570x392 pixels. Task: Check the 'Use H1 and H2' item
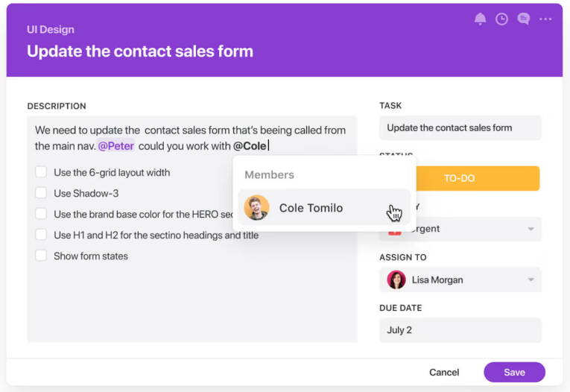(x=41, y=235)
